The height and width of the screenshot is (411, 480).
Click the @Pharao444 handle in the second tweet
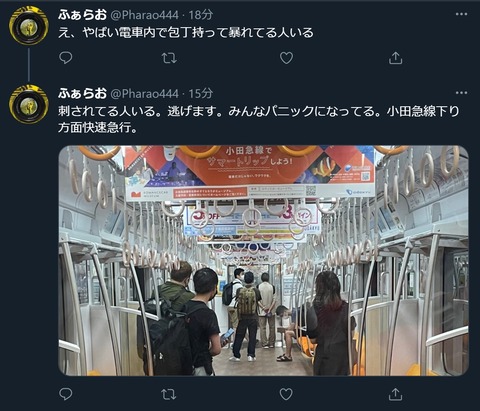pos(144,94)
